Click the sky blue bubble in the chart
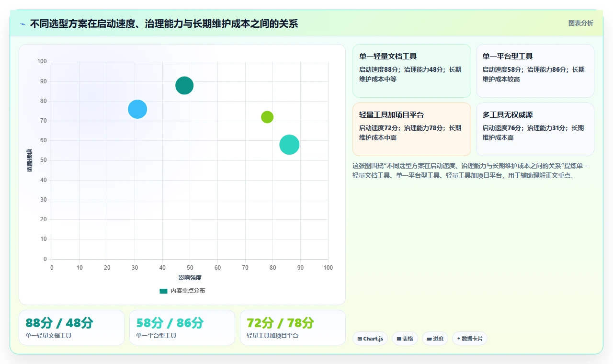Viewport: 613px width, 364px height. point(137,109)
